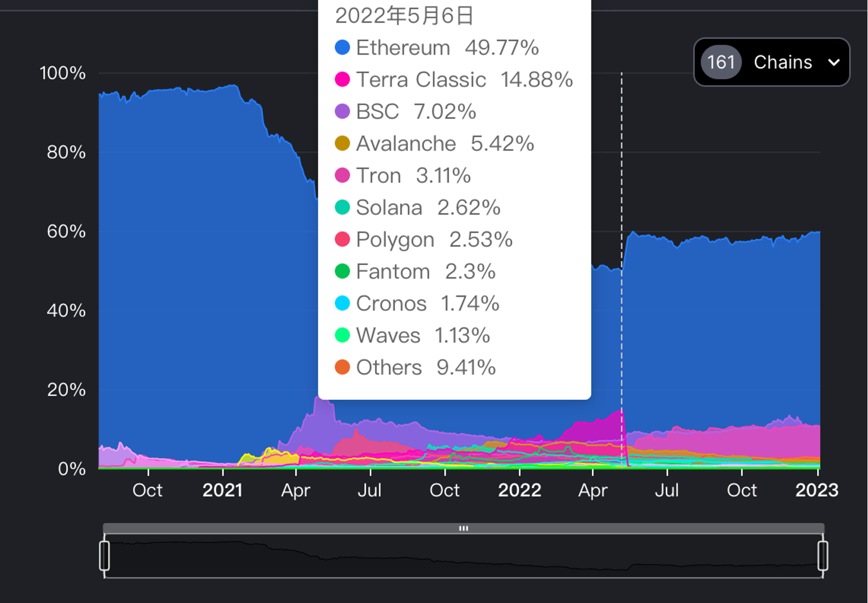Click the Waves bright green dot
This screenshot has width=868, height=603.
click(x=343, y=335)
